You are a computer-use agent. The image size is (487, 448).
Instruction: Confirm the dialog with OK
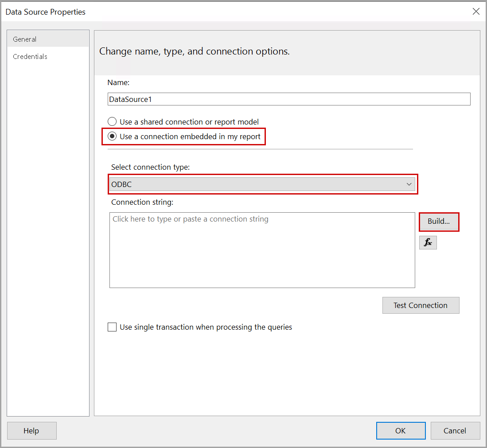pyautogui.click(x=401, y=431)
